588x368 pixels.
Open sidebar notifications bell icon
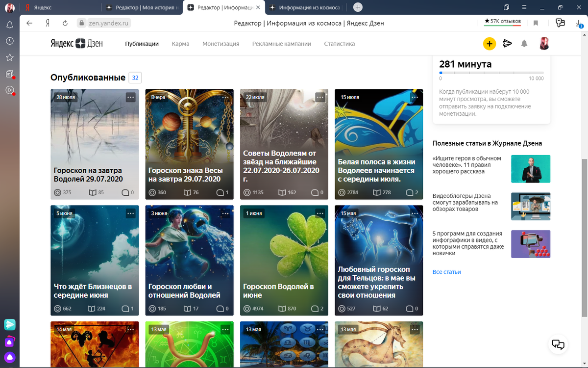9,25
